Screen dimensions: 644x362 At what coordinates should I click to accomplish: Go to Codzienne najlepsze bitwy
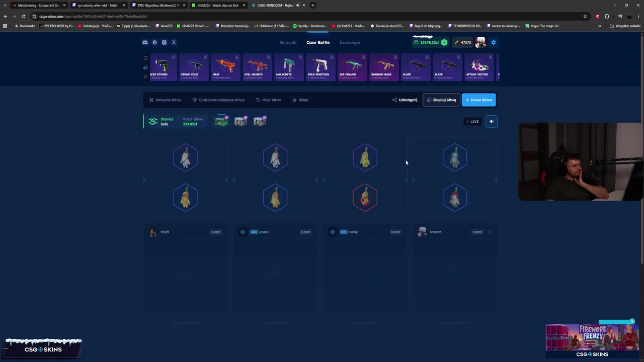click(218, 100)
